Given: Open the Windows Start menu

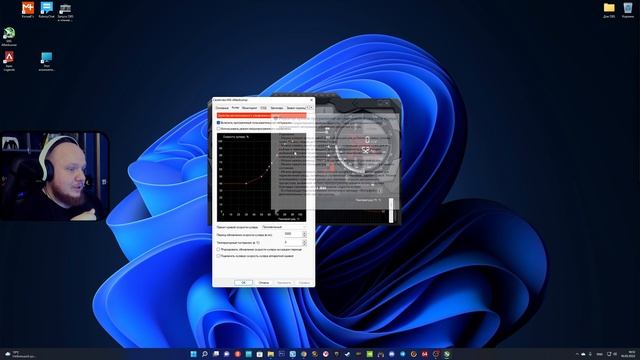Looking at the screenshot, I should [193, 354].
